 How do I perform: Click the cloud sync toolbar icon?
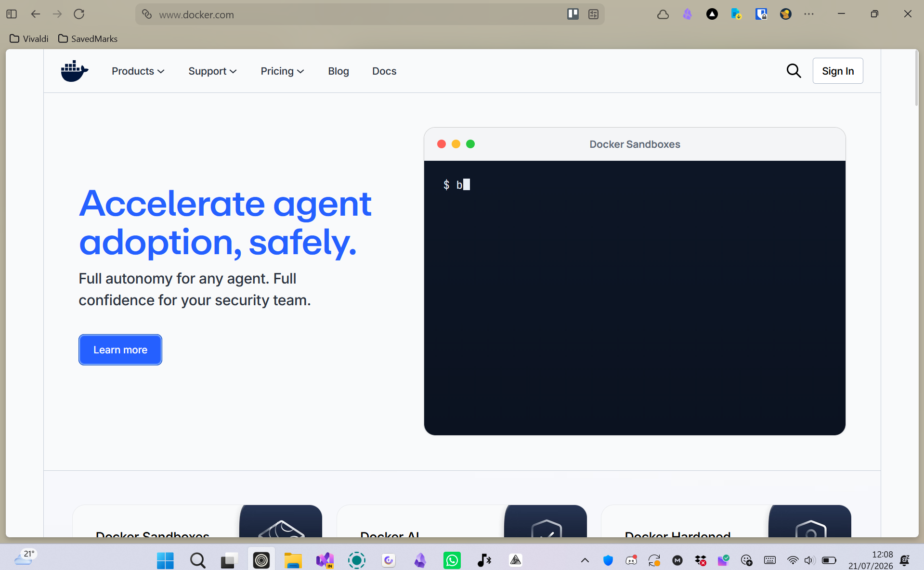point(663,14)
